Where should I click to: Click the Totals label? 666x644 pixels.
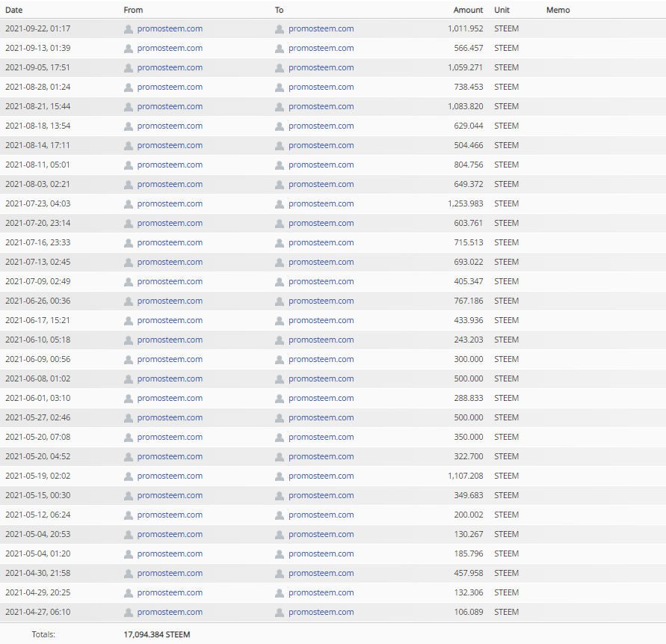pos(43,634)
